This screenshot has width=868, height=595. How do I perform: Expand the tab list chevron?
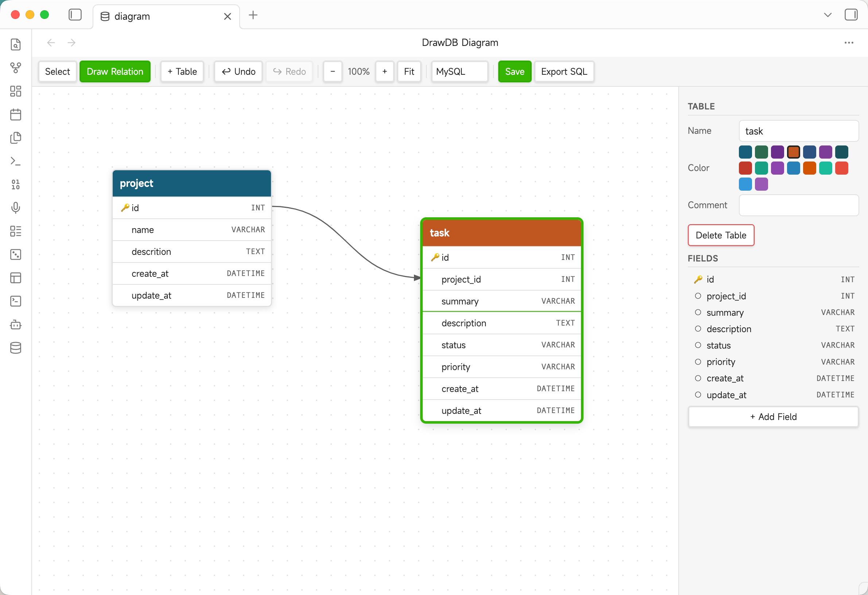pos(828,15)
